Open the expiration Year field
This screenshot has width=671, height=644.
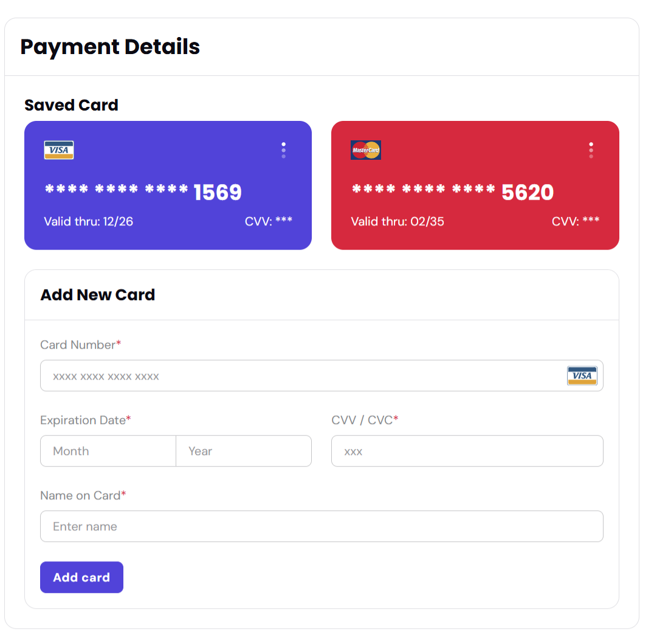point(244,451)
